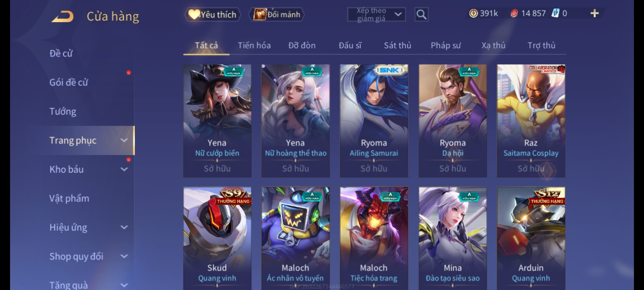Viewport: 644px width, 290px height.
Task: Open Yêu thích heart favorites
Action: (212, 15)
